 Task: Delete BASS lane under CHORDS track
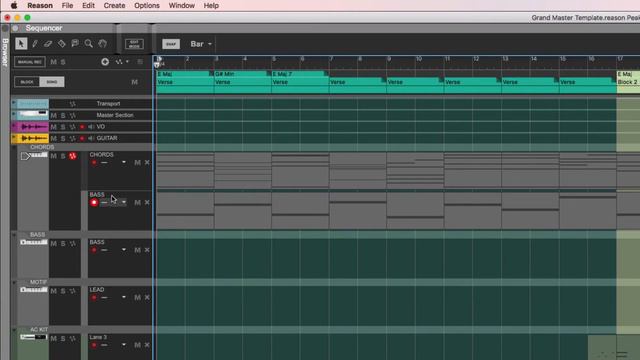tap(147, 202)
